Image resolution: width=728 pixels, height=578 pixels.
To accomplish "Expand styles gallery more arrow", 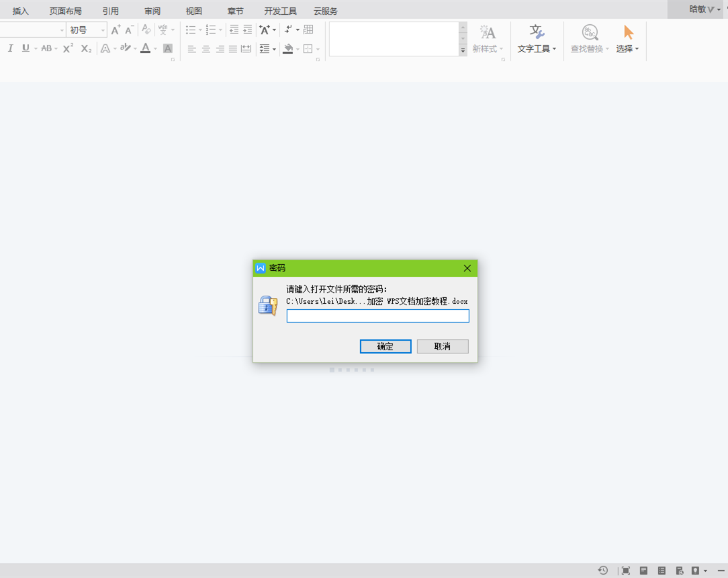I will pos(463,50).
